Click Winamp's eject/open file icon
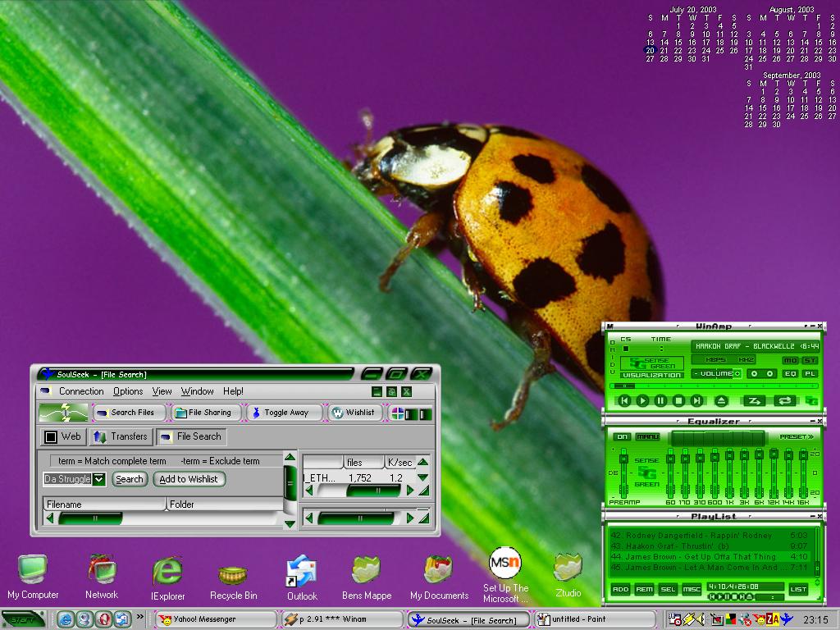The height and width of the screenshot is (630, 840). (721, 400)
